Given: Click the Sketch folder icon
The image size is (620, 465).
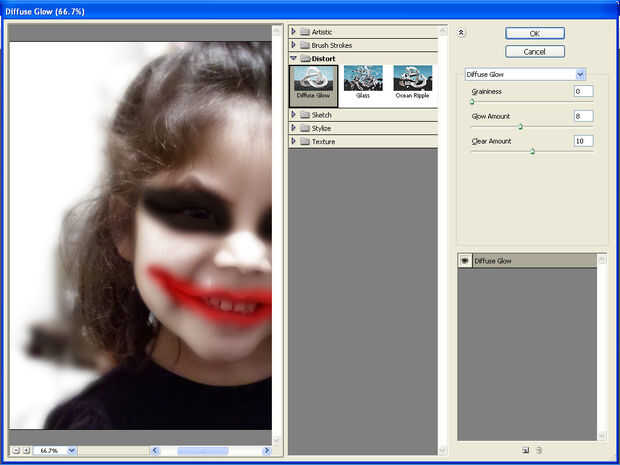Looking at the screenshot, I should pyautogui.click(x=304, y=115).
